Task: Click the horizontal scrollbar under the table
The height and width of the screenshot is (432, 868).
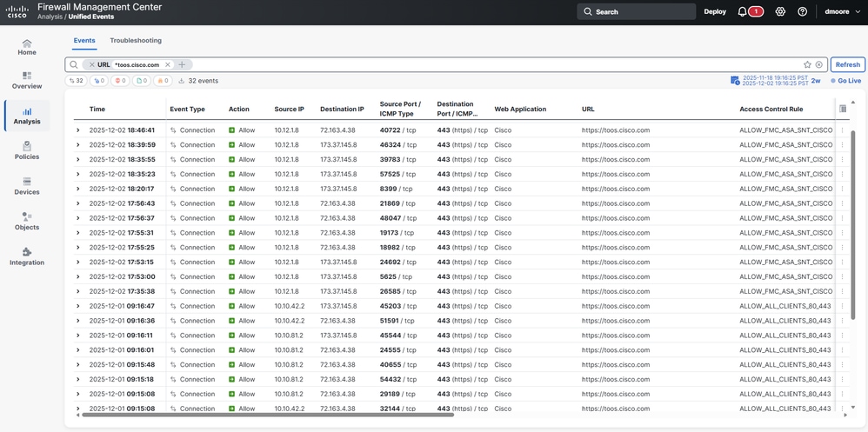Action: pyautogui.click(x=264, y=415)
